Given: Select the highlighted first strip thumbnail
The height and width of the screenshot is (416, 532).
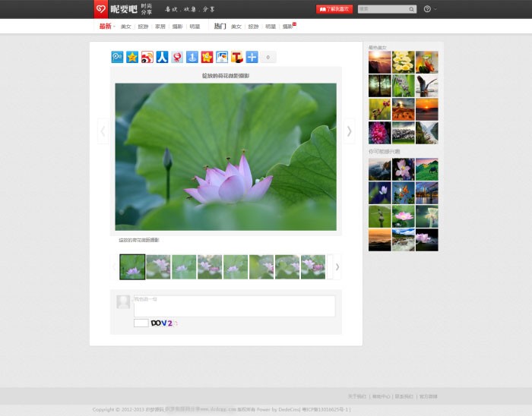Looking at the screenshot, I should pos(132,267).
